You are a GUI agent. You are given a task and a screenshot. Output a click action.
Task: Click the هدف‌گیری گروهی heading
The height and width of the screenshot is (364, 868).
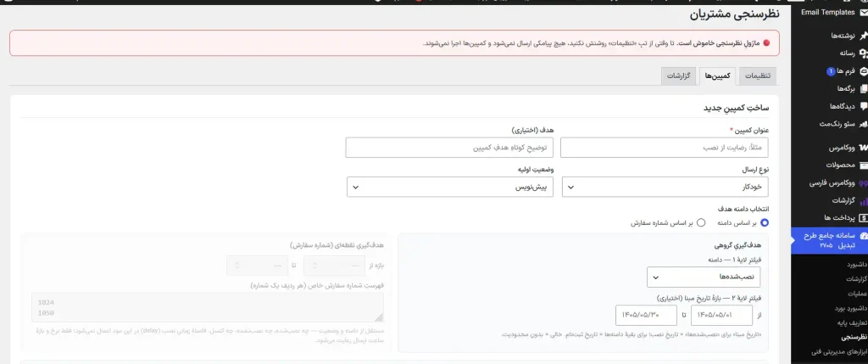737,245
